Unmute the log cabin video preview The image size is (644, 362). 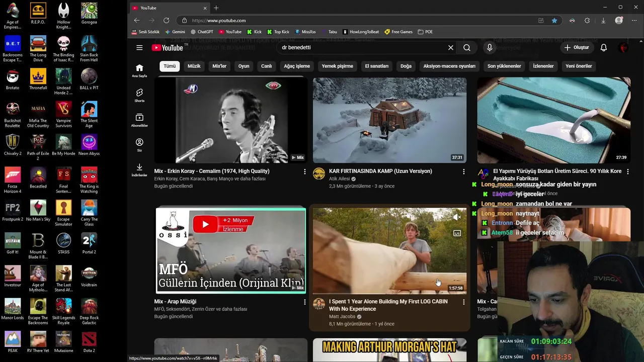pyautogui.click(x=457, y=217)
